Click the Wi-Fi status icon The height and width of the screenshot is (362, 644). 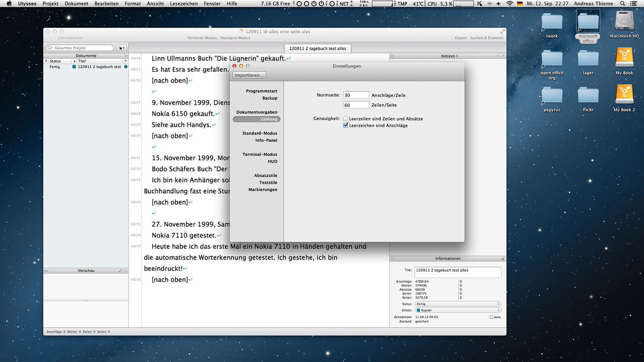pyautogui.click(x=510, y=3)
